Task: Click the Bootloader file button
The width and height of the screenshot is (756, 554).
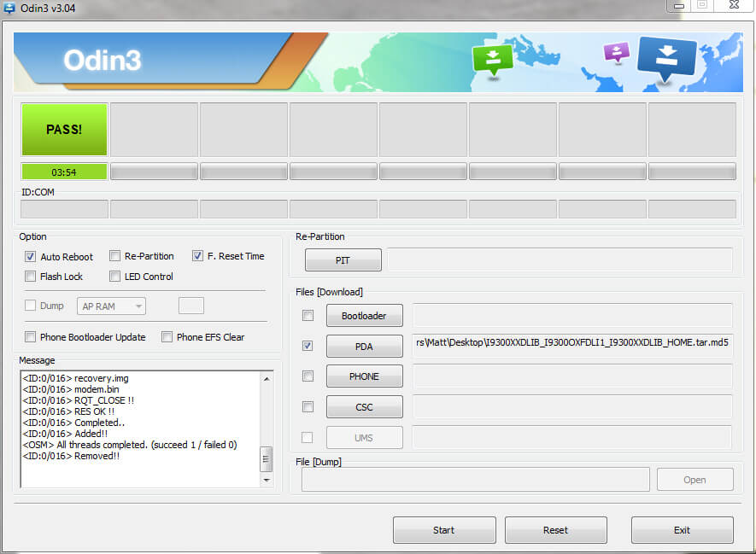Action: point(365,316)
